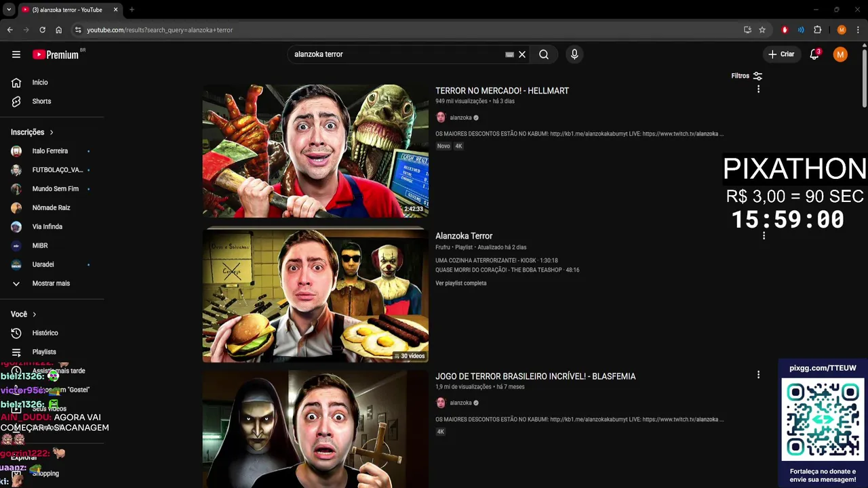This screenshot has height=488, width=868.
Task: Open the browser home page button
Action: point(58,30)
